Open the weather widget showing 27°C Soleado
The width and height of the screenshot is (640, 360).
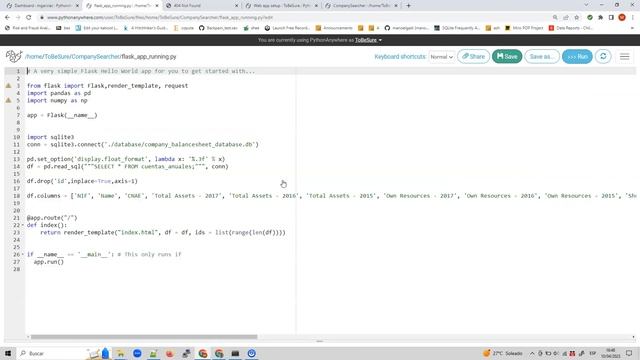click(502, 353)
